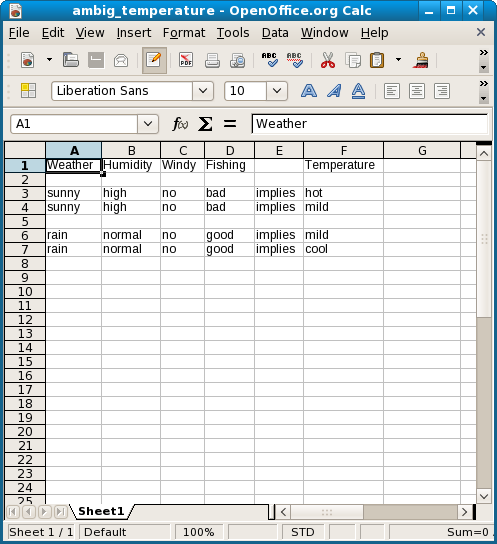The height and width of the screenshot is (544, 497).
Task: Select column F header
Action: pyautogui.click(x=343, y=151)
